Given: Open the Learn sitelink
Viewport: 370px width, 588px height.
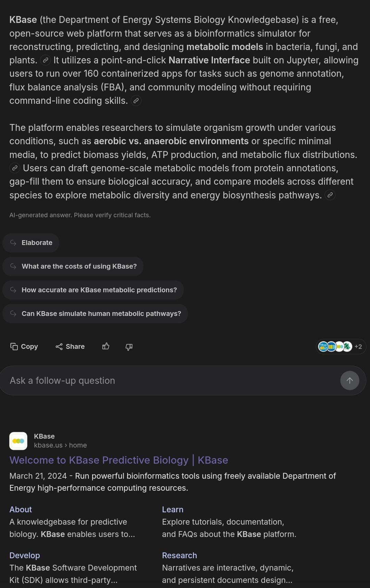Looking at the screenshot, I should click(x=173, y=510).
